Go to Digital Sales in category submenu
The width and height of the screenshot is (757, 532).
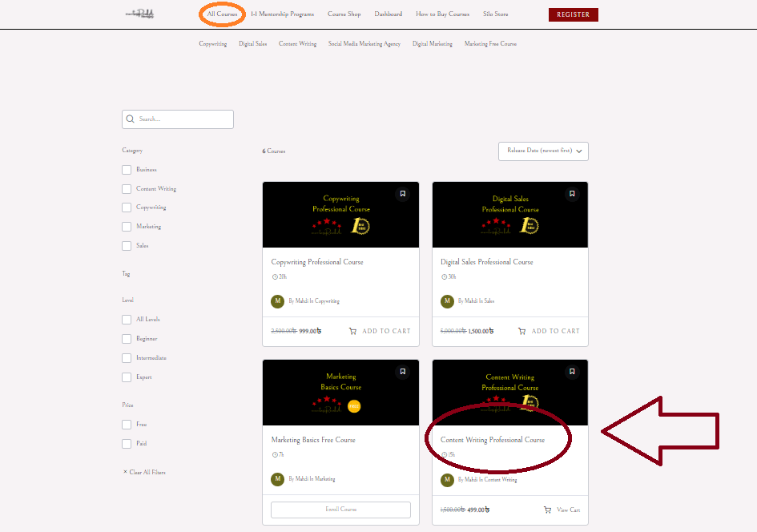(x=253, y=43)
